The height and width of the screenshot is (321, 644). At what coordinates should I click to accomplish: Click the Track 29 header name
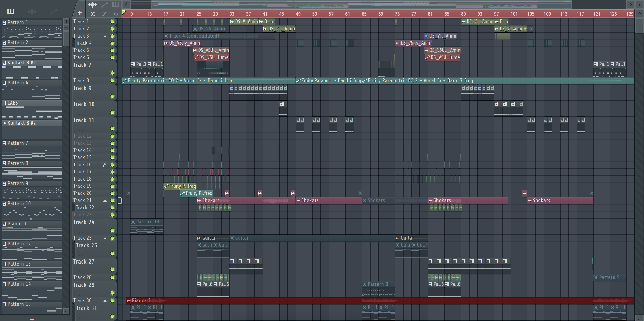(84, 285)
